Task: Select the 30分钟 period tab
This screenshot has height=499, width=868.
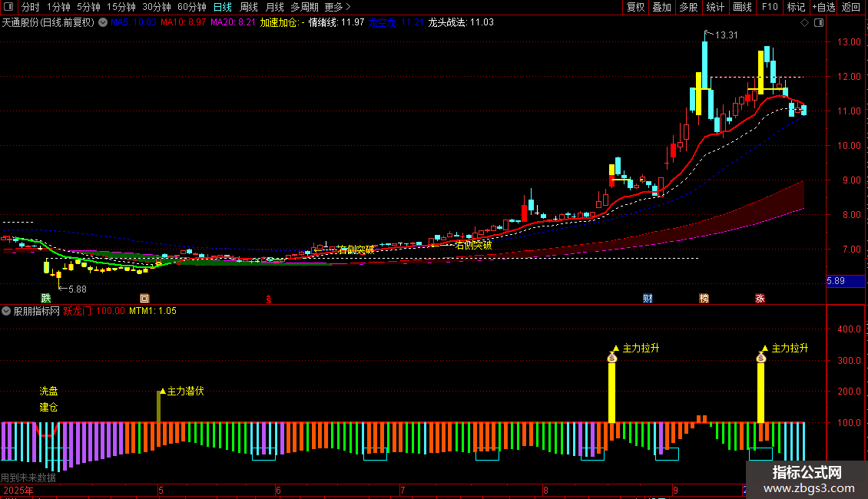Action: (x=157, y=7)
